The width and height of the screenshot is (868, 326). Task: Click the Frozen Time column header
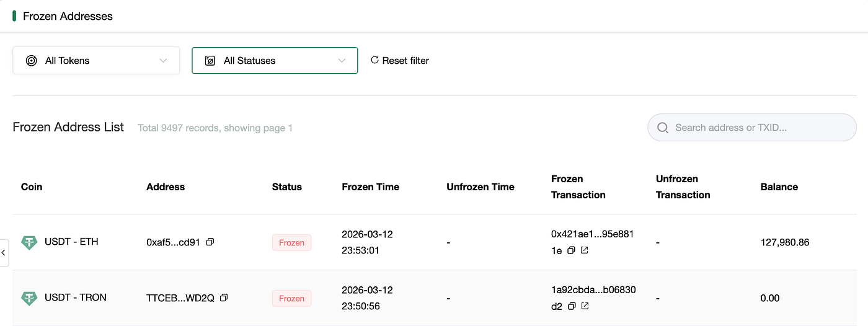(x=370, y=187)
